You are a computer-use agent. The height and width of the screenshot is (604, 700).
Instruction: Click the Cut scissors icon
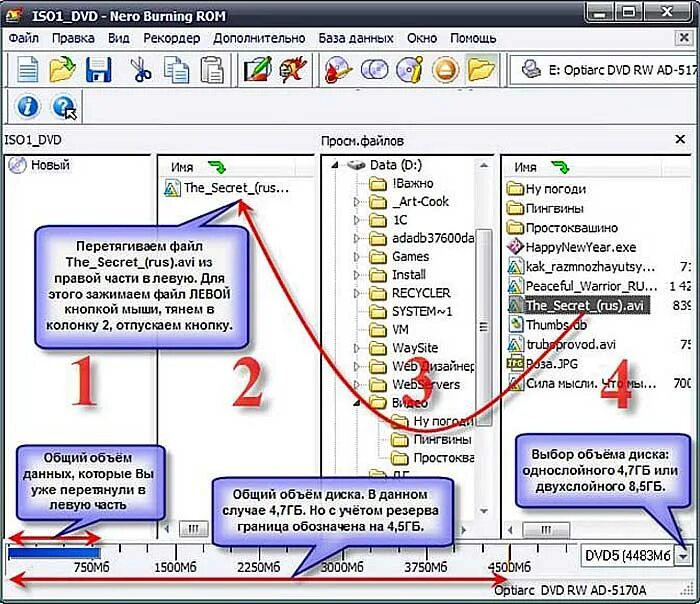[141, 70]
